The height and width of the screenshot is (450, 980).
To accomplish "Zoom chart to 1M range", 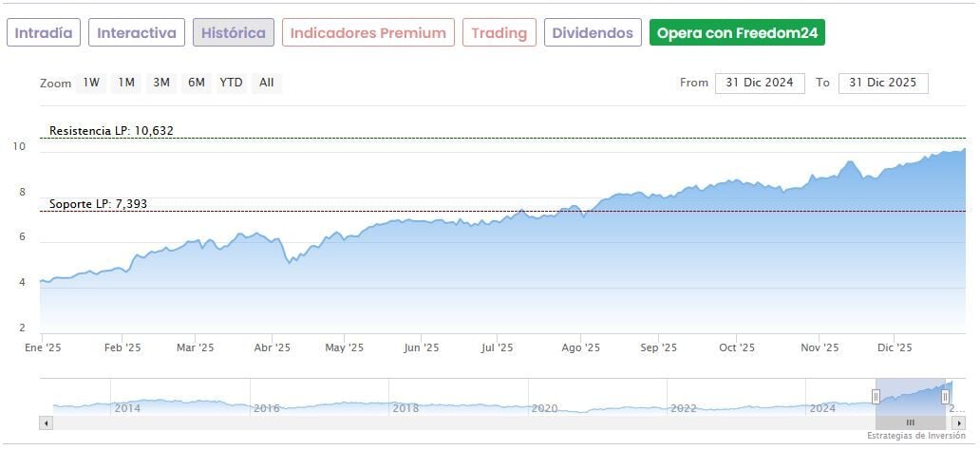I will (x=126, y=83).
